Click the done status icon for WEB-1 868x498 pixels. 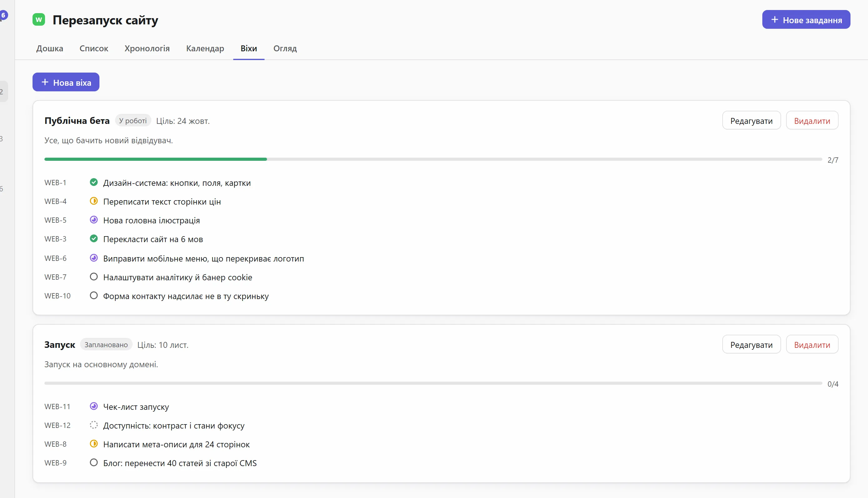coord(94,182)
